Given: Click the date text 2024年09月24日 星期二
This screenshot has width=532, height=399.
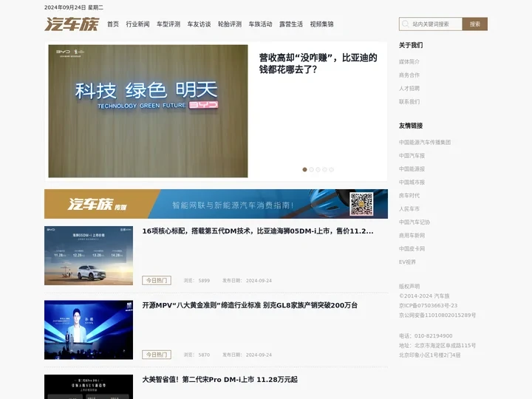Looking at the screenshot, I should pyautogui.click(x=74, y=7).
